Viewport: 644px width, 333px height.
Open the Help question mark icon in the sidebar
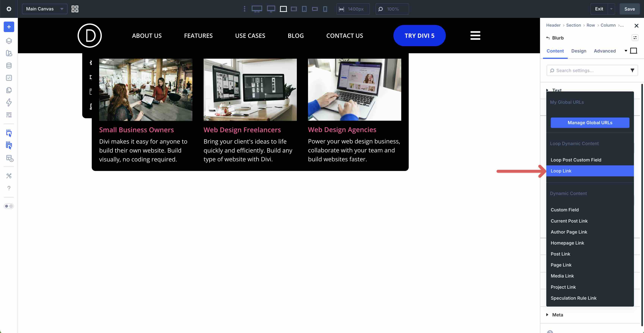point(9,188)
